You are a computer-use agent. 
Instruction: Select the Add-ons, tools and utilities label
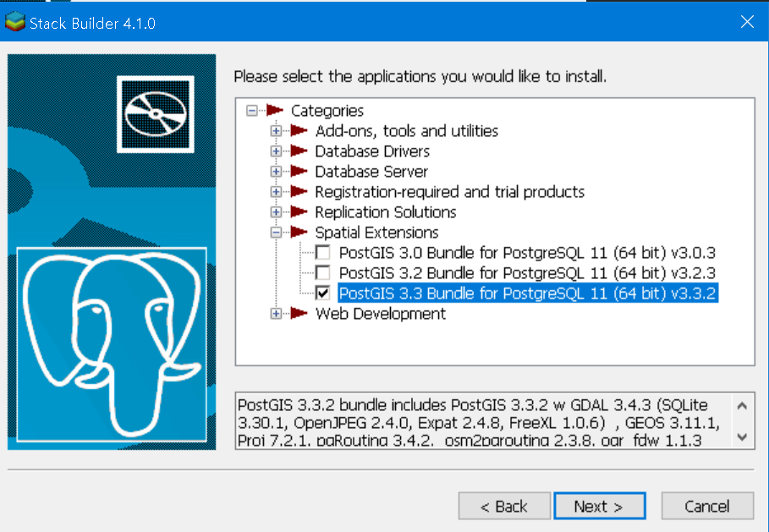(x=407, y=131)
